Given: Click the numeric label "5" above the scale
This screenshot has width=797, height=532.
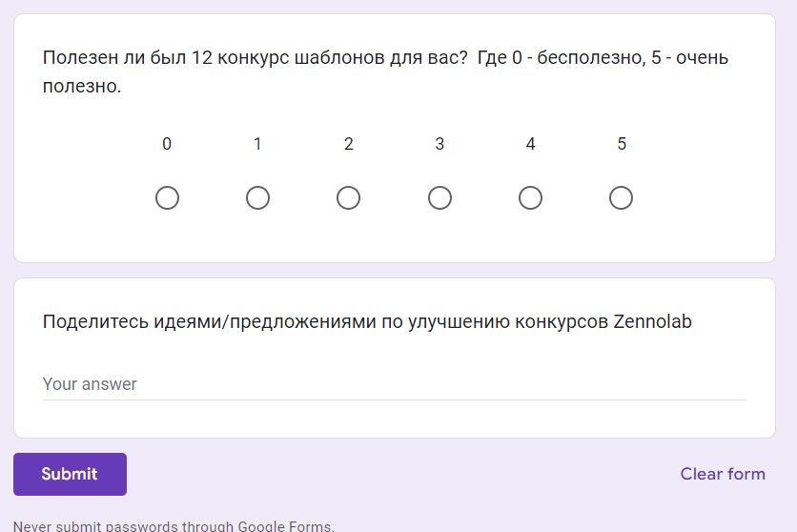Looking at the screenshot, I should [622, 144].
